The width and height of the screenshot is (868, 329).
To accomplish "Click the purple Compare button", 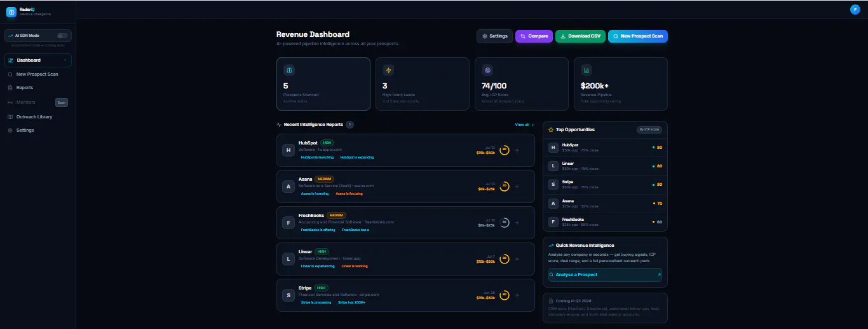I will click(534, 36).
